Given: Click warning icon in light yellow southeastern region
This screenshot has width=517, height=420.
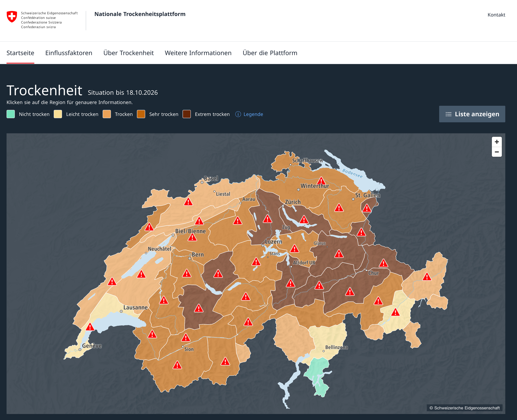Looking at the screenshot, I should (395, 312).
